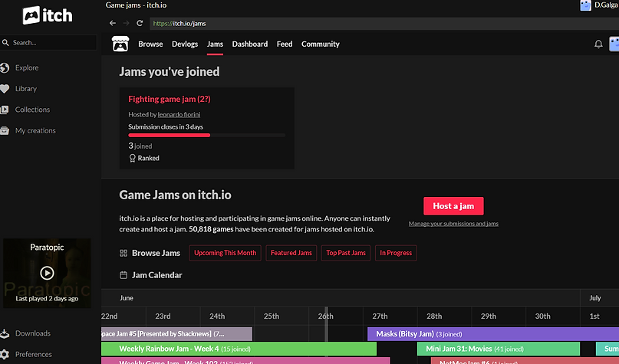Click the D.Galga profile avatar in the title bar
The height and width of the screenshot is (364, 619).
coord(585,5)
